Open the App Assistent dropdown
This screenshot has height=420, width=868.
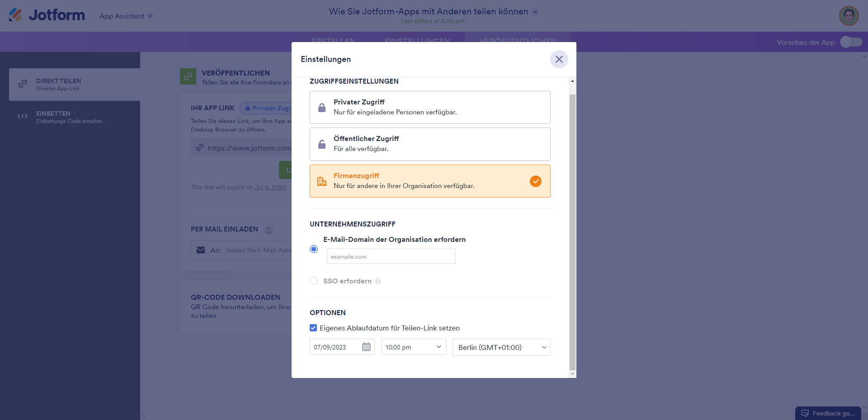point(126,16)
